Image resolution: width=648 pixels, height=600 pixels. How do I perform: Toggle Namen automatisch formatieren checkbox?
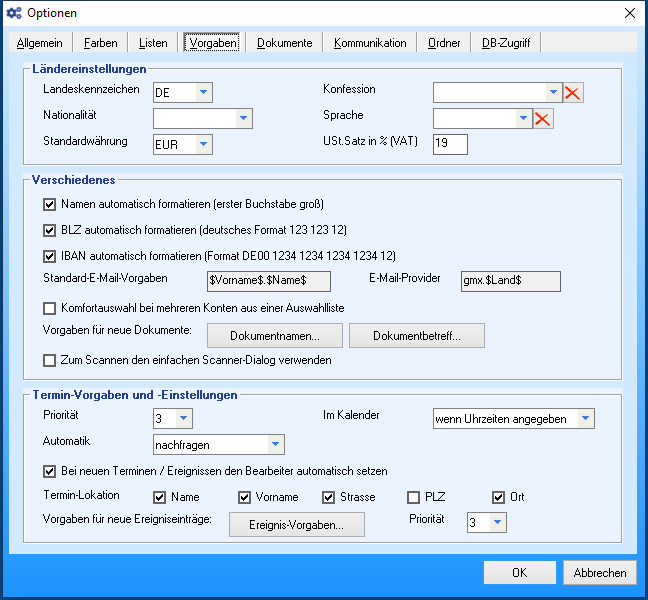(x=50, y=204)
